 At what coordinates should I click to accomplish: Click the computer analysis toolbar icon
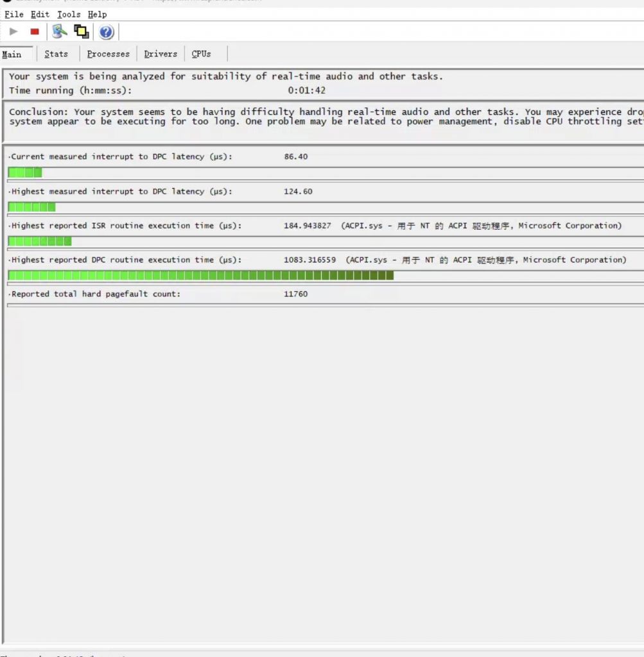(60, 31)
